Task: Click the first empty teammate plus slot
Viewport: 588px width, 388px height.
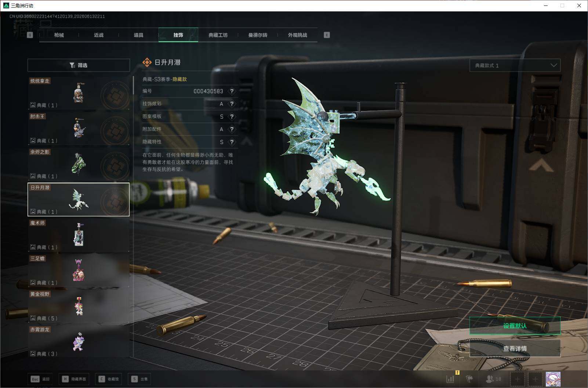Action: pos(518,379)
